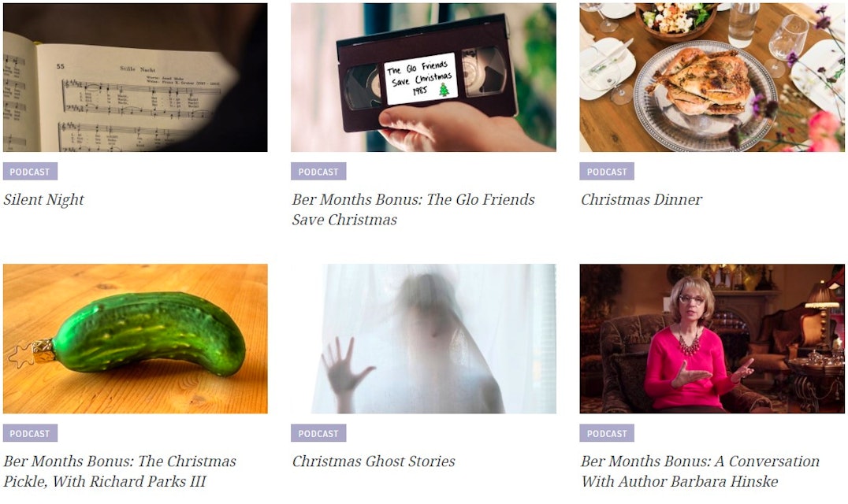Select the Podcast tag above Christmas Dinner
This screenshot has height=504, width=848.
click(x=607, y=172)
